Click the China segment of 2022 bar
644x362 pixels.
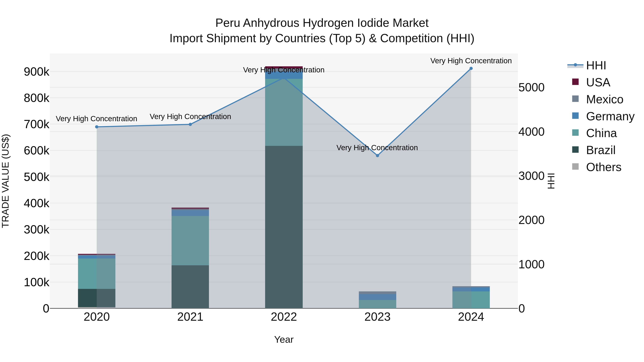284,112
